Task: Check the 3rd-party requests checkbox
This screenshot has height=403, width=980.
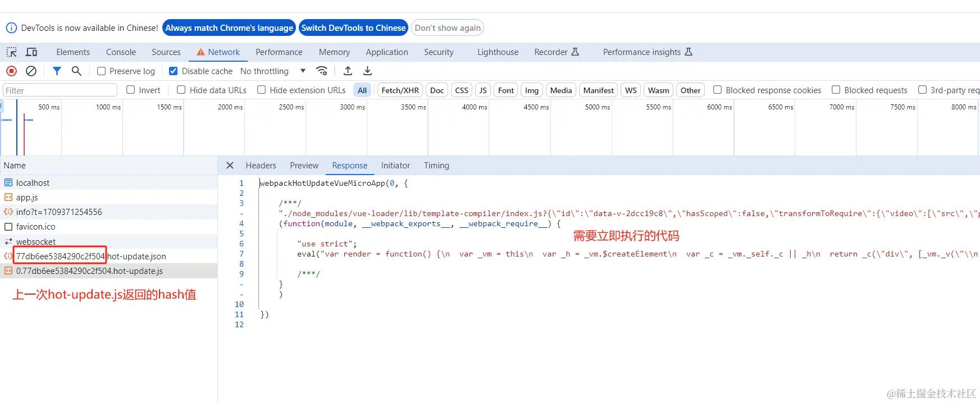Action: coord(923,90)
